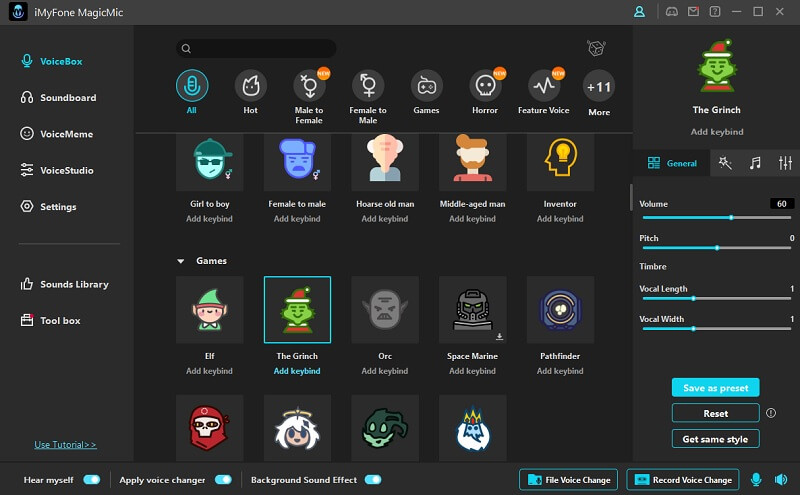The width and height of the screenshot is (800, 495).
Task: Open VoiceMeme in the sidebar
Action: [57, 134]
